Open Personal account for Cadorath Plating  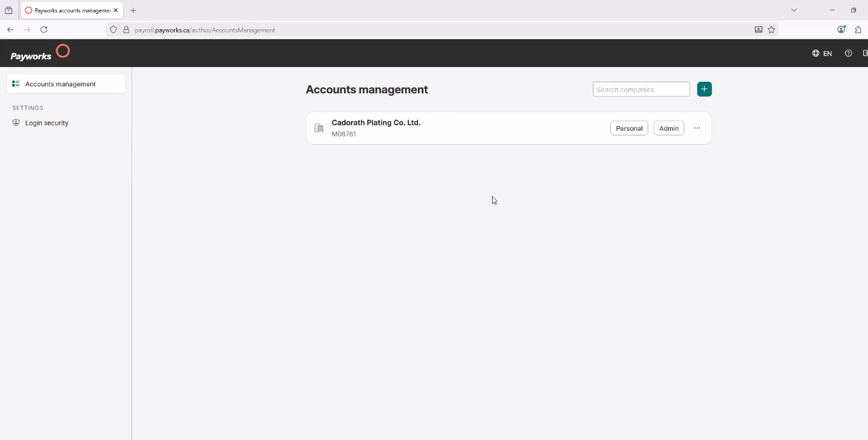(x=629, y=128)
